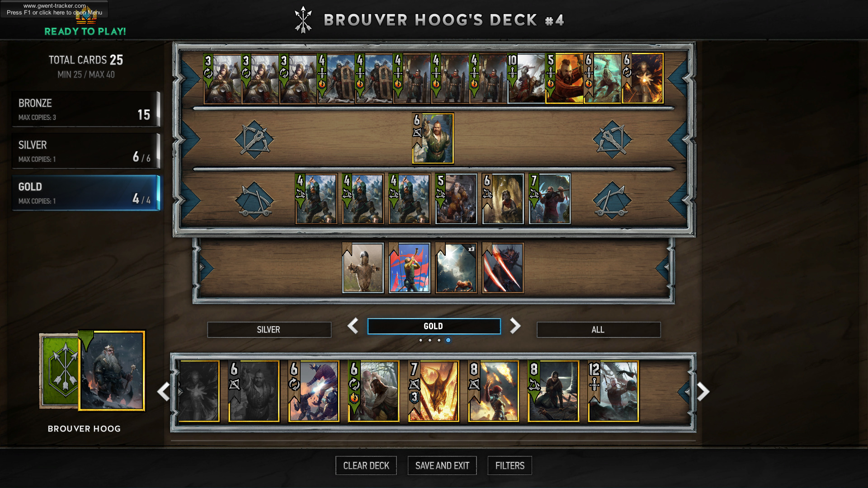Open the gwent-tracker menu overlay
The width and height of the screenshot is (868, 488).
(x=54, y=9)
